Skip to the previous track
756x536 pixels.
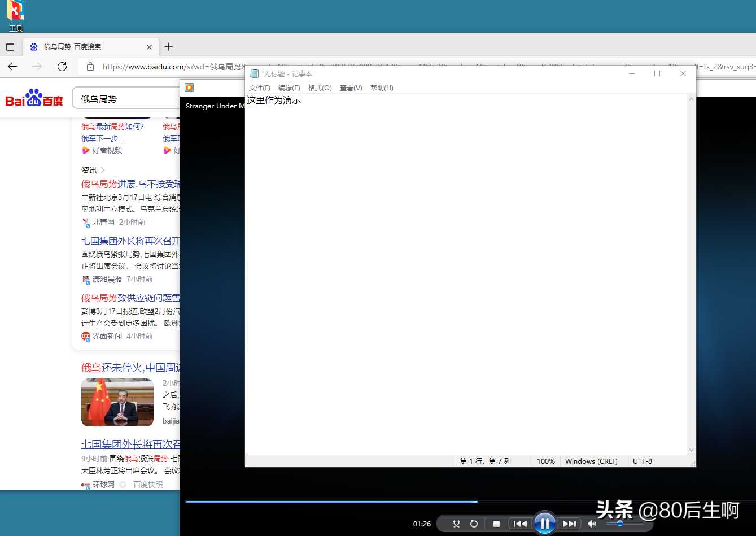520,524
